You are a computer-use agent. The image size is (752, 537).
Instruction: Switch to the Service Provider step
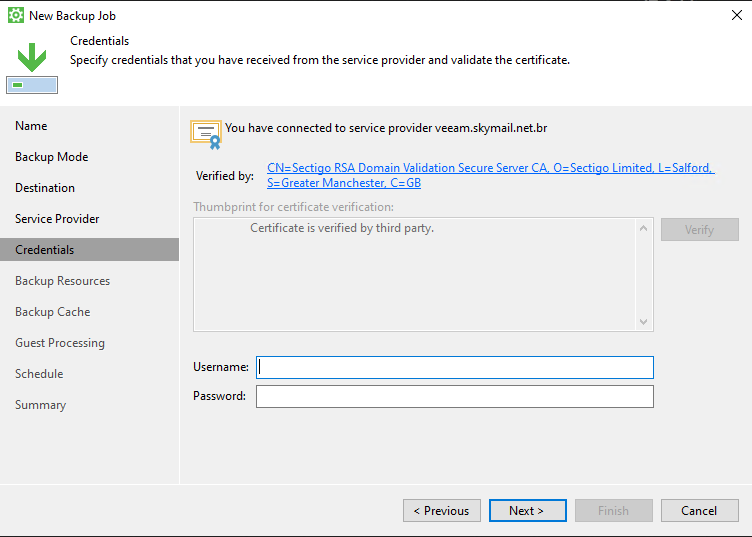57,219
